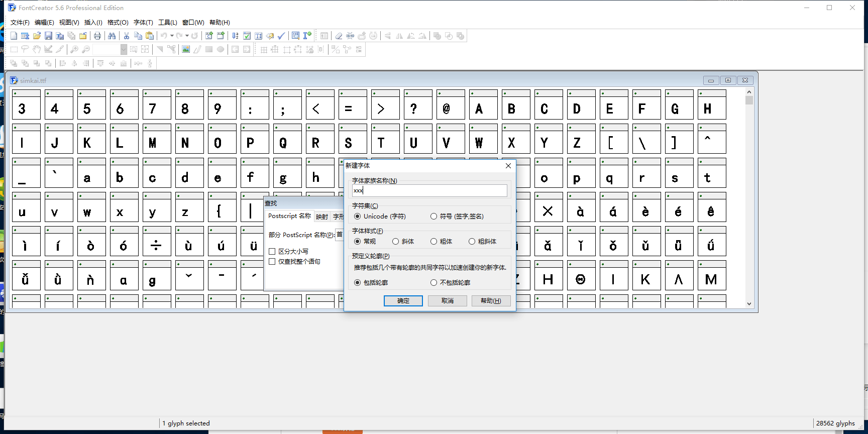Screen dimensions: 868x434
Task: Click the binoculars Find icon
Action: point(112,36)
